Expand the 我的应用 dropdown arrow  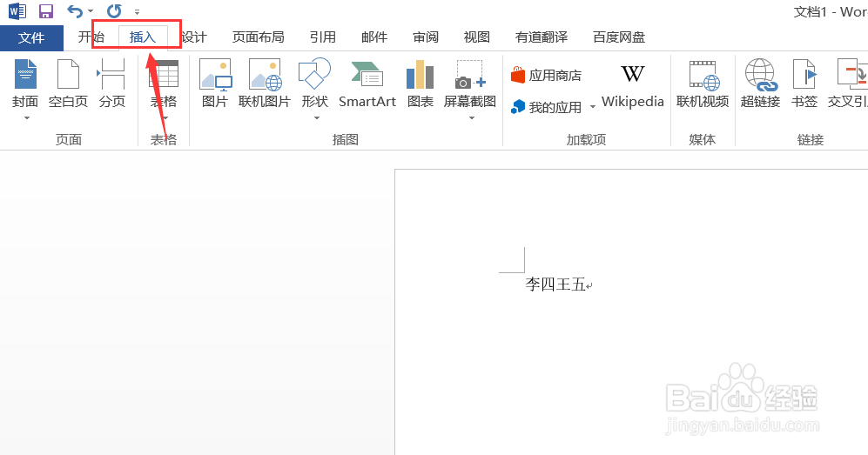coord(592,107)
